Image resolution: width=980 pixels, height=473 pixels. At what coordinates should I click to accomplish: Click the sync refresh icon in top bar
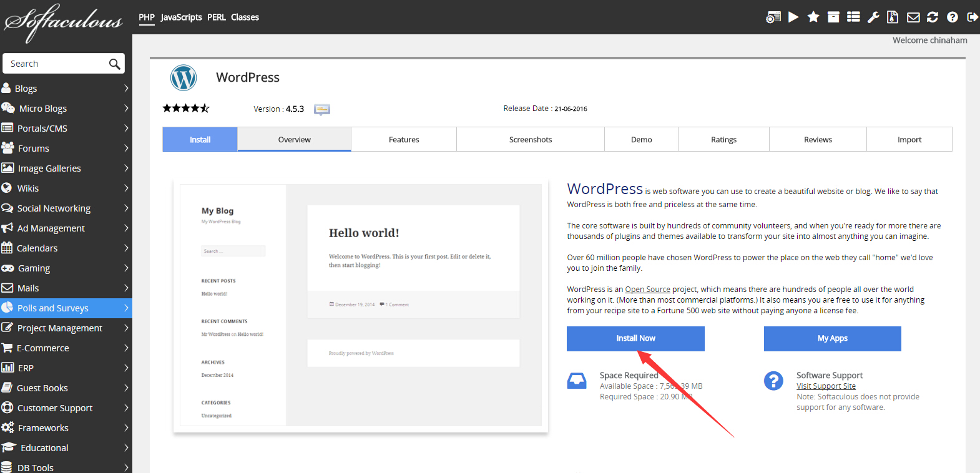point(933,17)
